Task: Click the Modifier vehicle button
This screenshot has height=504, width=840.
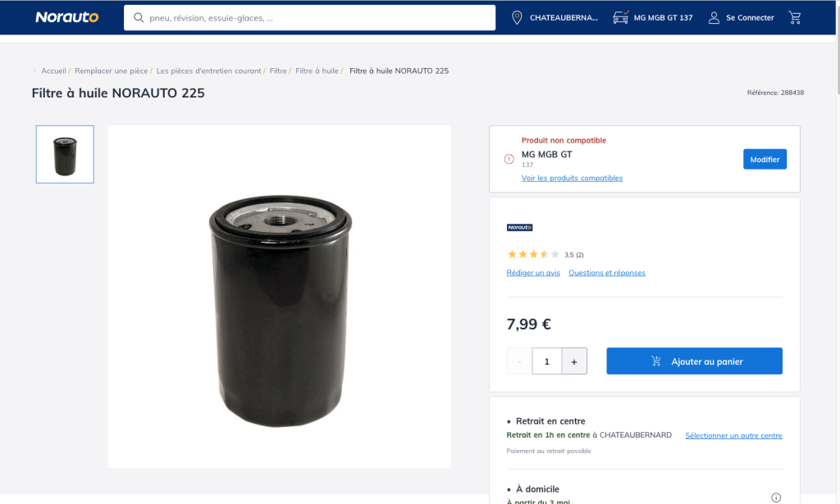Action: click(765, 159)
